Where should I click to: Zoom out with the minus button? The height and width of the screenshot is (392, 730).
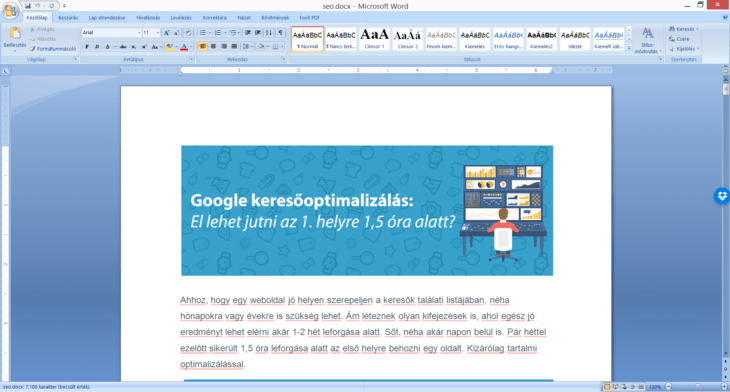pyautogui.click(x=669, y=387)
